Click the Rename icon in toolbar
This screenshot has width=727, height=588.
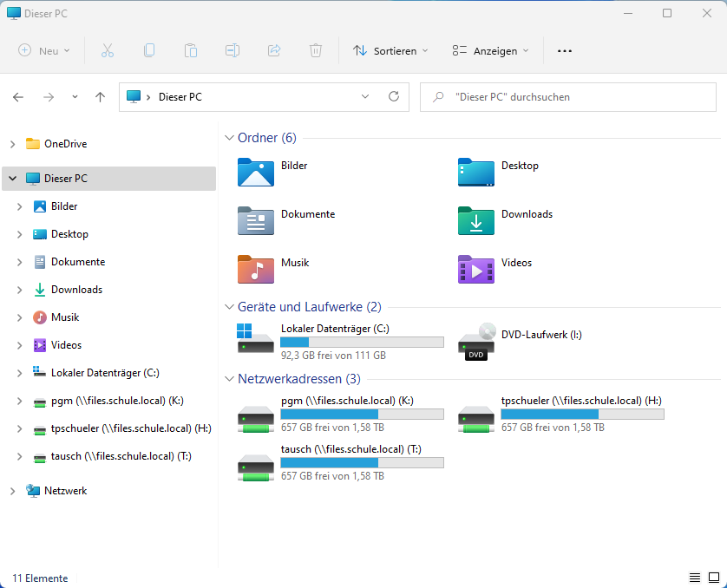(x=233, y=50)
